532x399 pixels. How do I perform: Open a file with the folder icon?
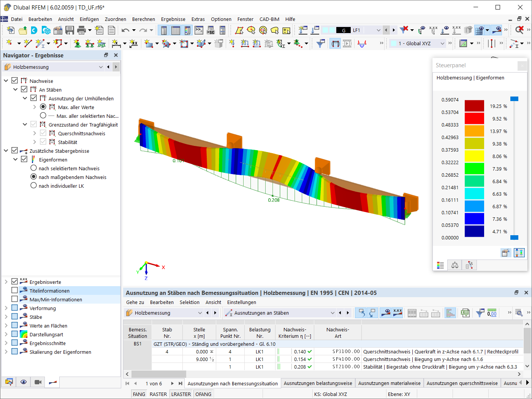[23, 30]
